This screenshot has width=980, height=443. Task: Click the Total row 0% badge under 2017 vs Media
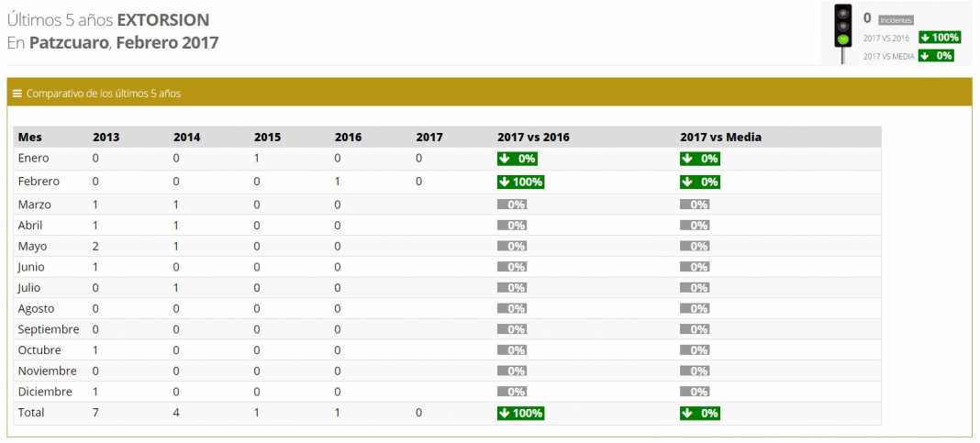coord(700,413)
